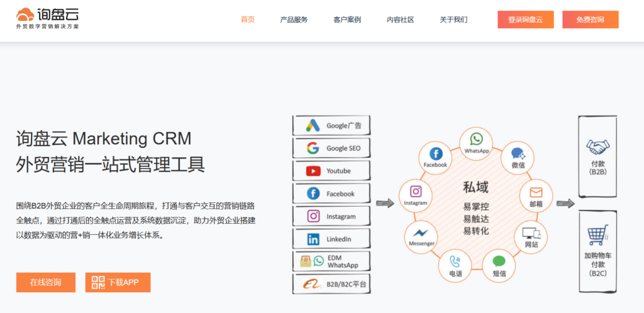This screenshot has height=313, width=644.
Task: Click the QR code icon on 下载APP
Action: click(x=98, y=283)
